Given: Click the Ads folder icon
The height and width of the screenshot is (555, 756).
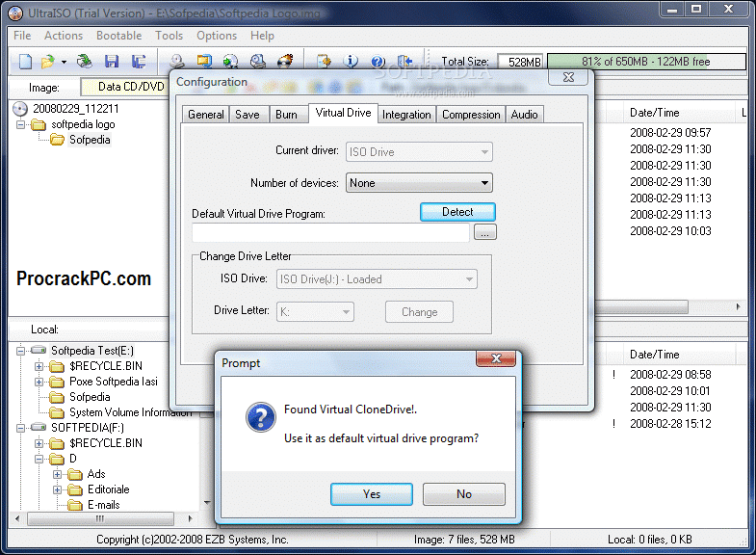Looking at the screenshot, I should click(x=75, y=474).
